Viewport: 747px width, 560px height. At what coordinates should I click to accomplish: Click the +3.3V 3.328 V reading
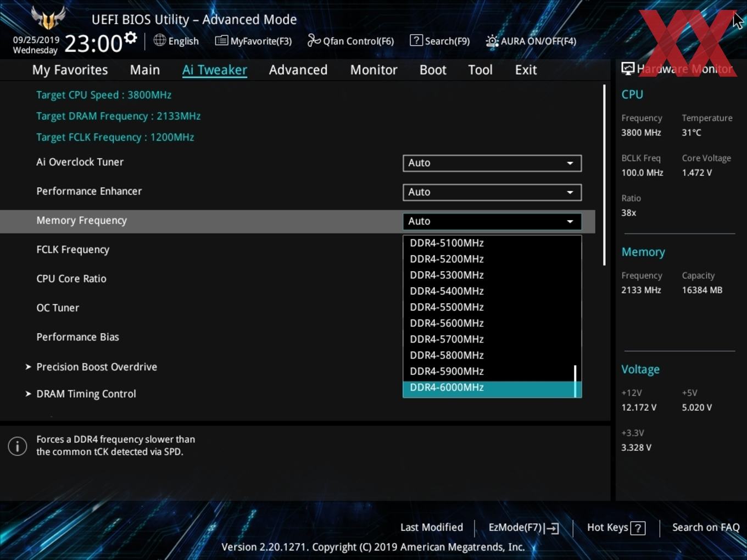pyautogui.click(x=636, y=447)
